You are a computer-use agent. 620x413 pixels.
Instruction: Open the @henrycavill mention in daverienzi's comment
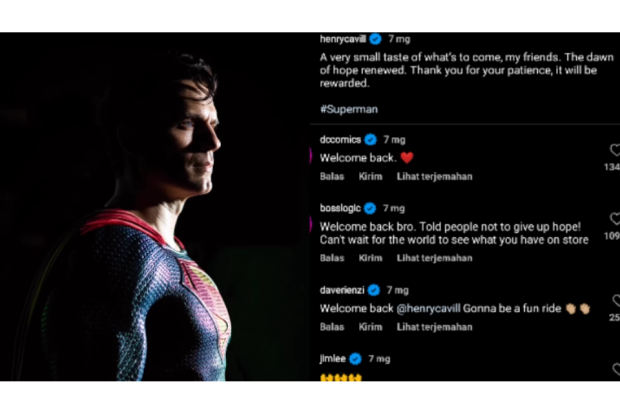[x=415, y=308]
